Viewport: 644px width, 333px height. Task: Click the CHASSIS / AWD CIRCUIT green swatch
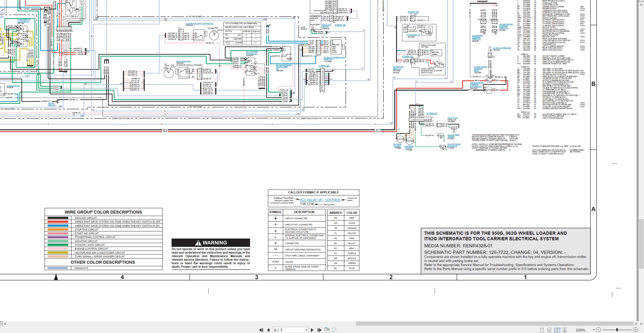click(58, 245)
